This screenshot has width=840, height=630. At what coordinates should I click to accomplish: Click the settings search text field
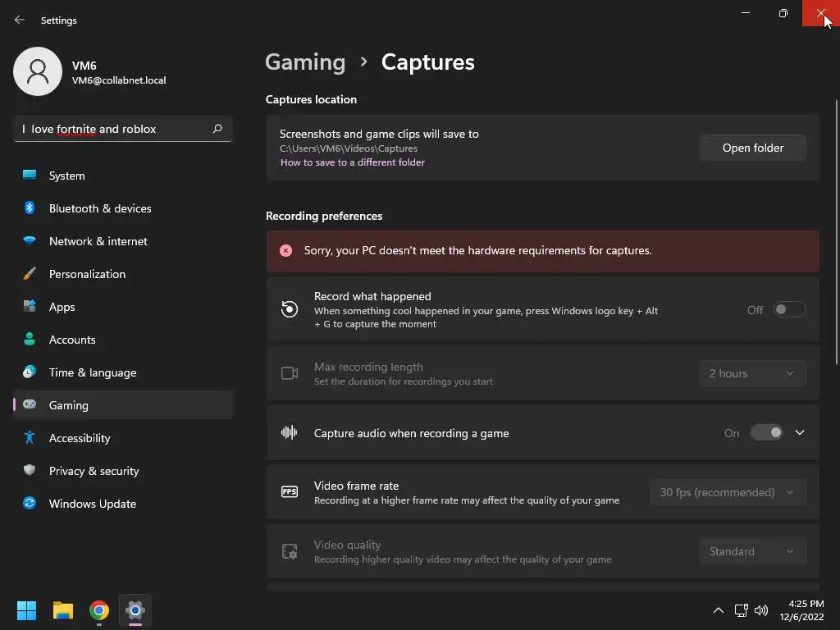click(115, 129)
